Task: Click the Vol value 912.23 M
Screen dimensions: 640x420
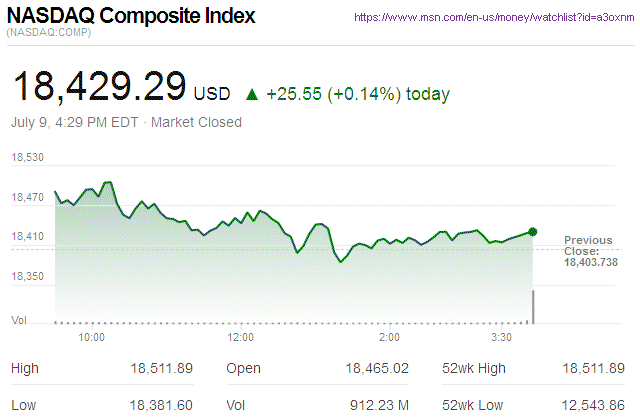Action: pyautogui.click(x=381, y=405)
